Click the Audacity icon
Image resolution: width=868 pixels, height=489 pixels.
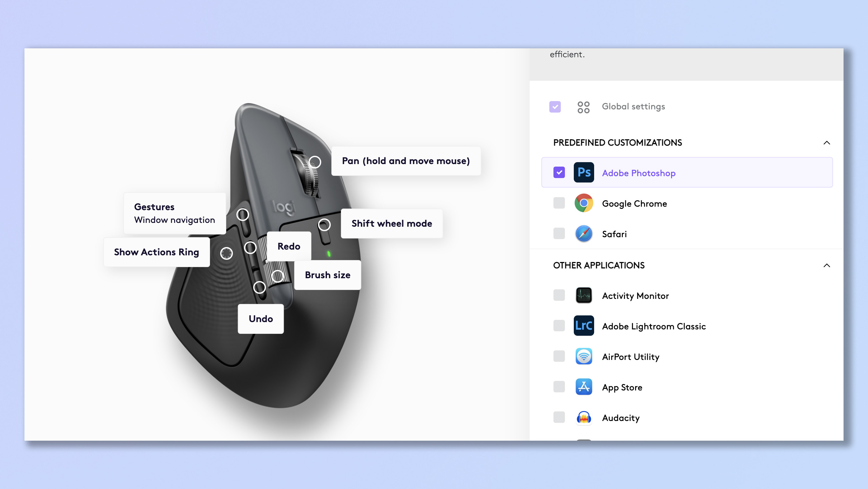[584, 417]
